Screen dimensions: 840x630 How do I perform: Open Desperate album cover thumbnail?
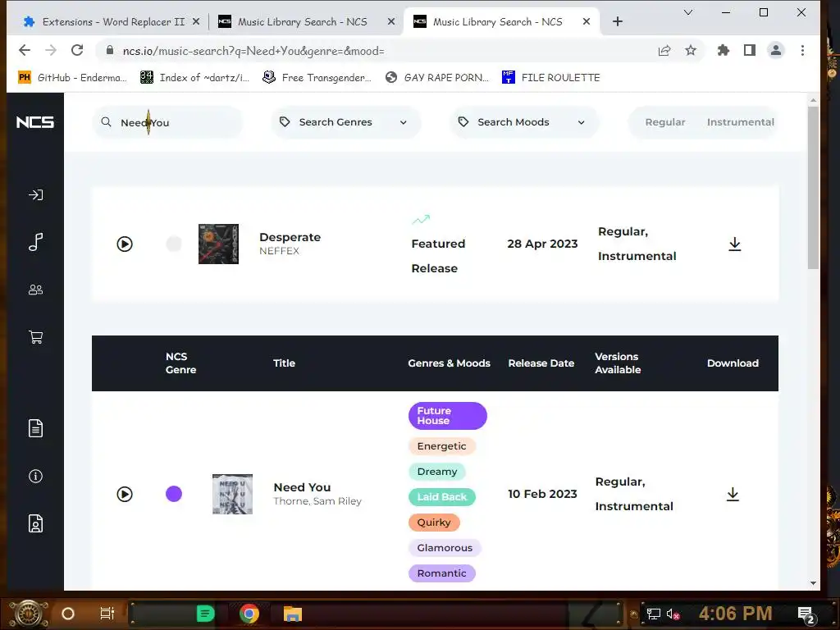click(x=218, y=244)
